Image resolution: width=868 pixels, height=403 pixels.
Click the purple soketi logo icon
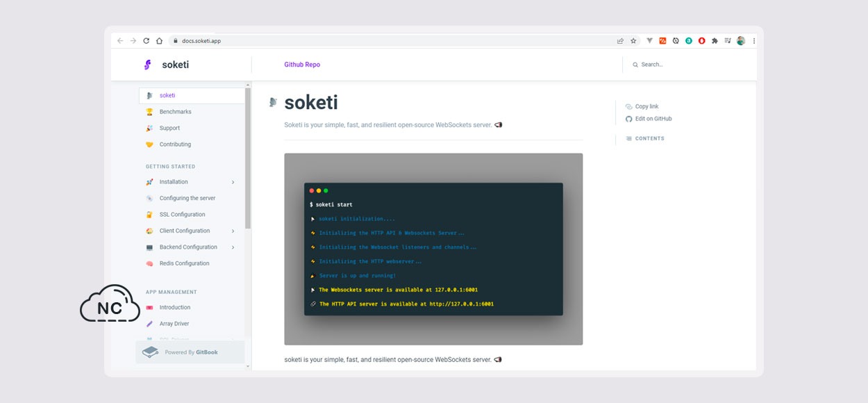[x=147, y=65]
